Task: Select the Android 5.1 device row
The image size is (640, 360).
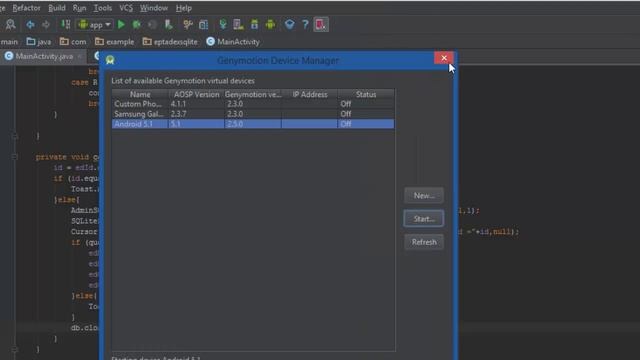Action: click(253, 124)
